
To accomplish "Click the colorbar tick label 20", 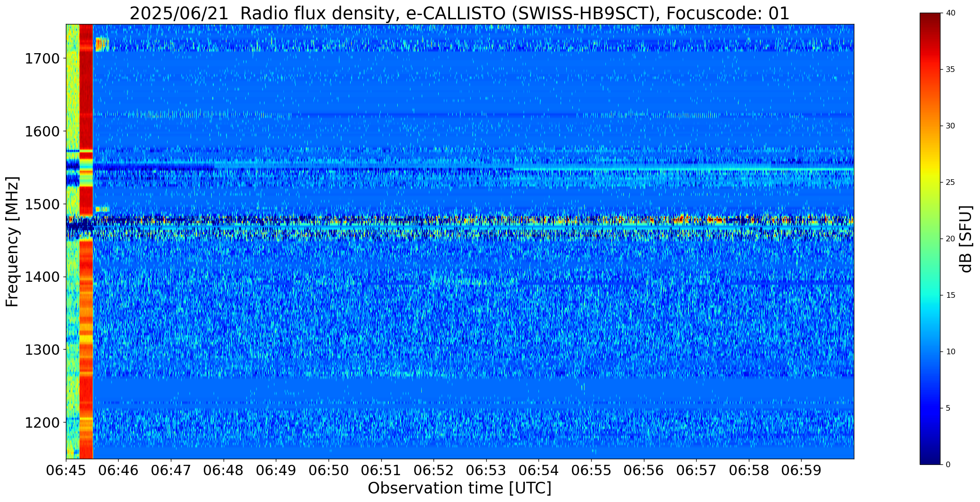I will coord(950,239).
